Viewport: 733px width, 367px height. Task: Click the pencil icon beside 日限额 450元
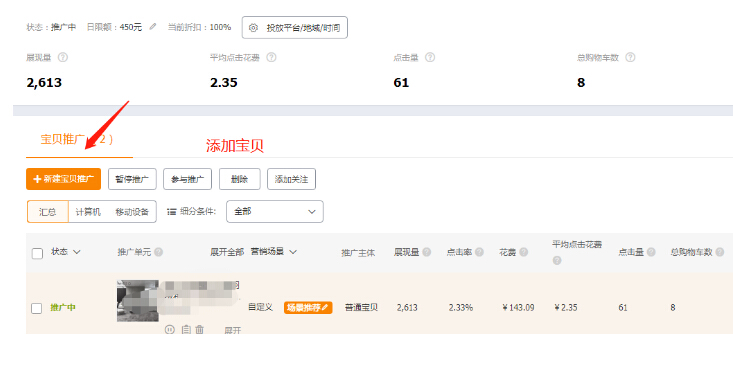point(152,27)
